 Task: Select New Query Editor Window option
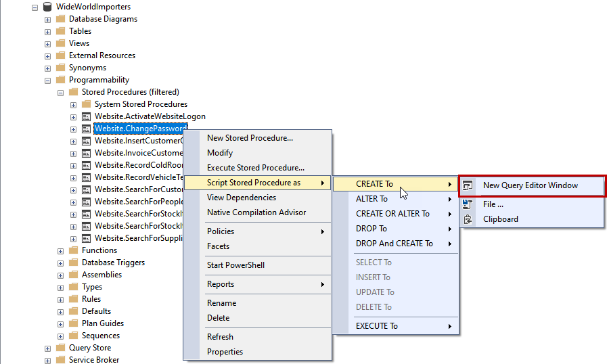[532, 185]
